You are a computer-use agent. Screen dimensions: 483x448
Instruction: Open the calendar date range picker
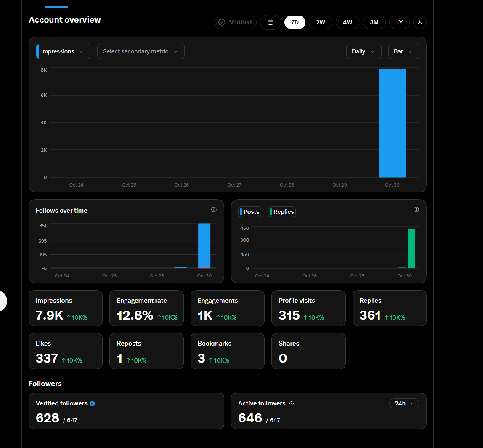click(x=271, y=22)
